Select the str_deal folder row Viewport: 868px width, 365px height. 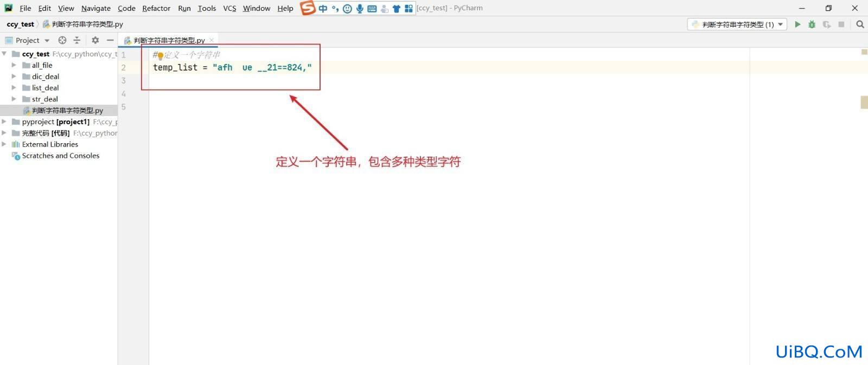[x=59, y=99]
